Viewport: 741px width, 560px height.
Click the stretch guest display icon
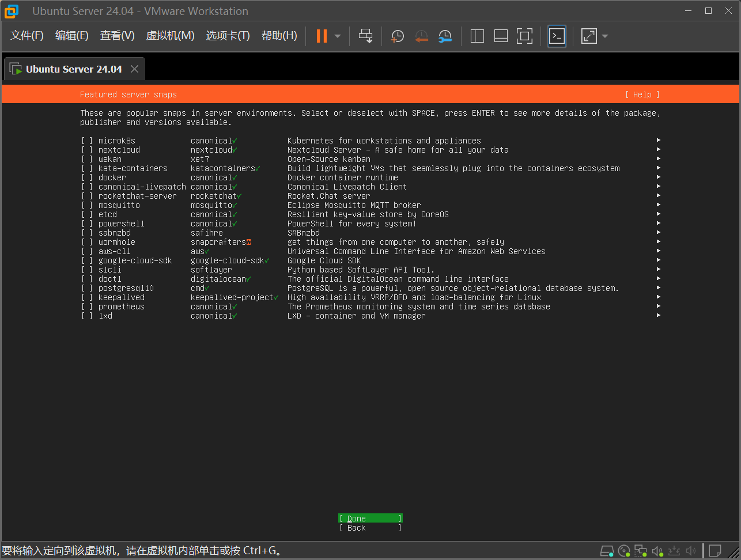click(x=589, y=36)
